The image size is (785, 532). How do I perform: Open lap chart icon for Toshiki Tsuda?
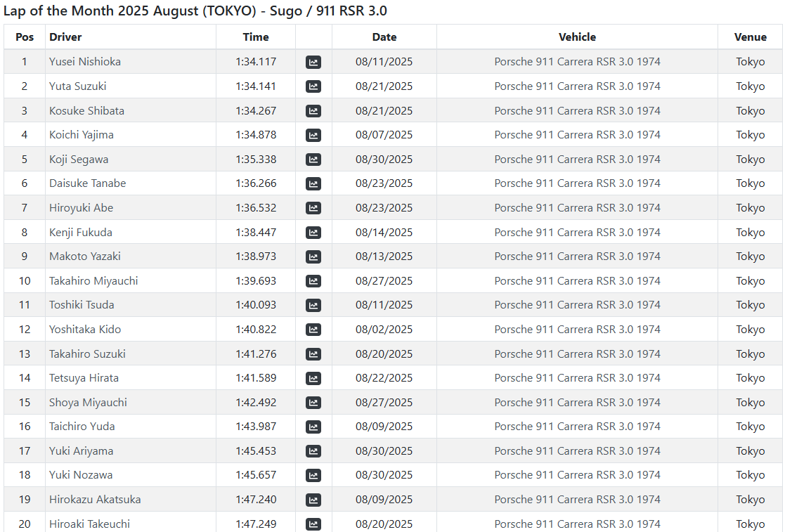[313, 305]
